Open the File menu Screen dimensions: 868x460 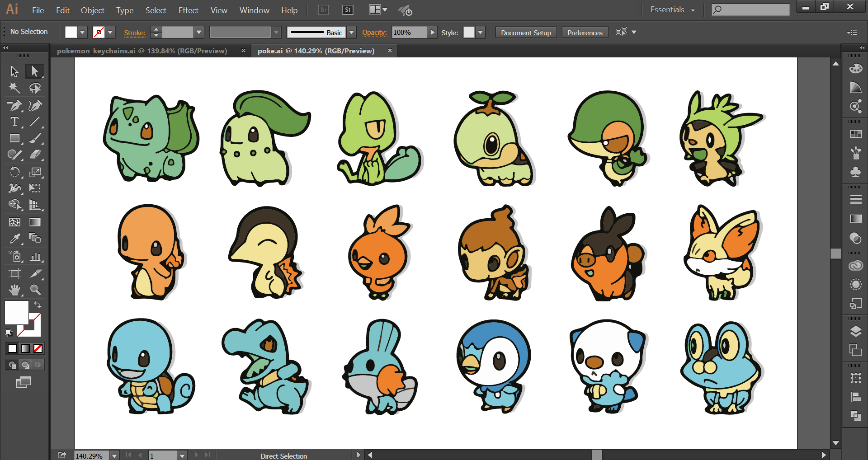coord(38,10)
